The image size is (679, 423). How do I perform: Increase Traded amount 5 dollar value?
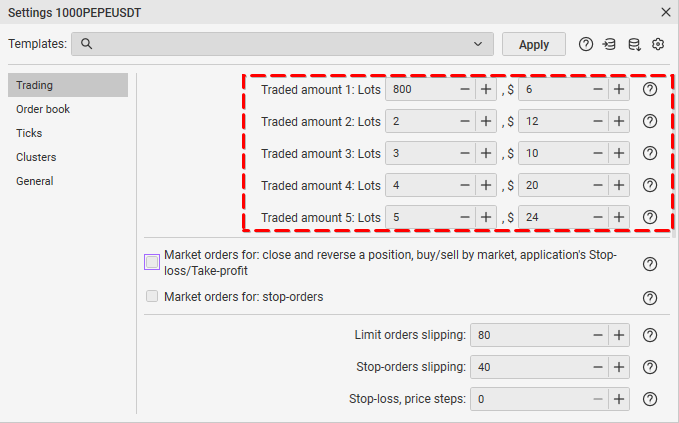tap(619, 217)
